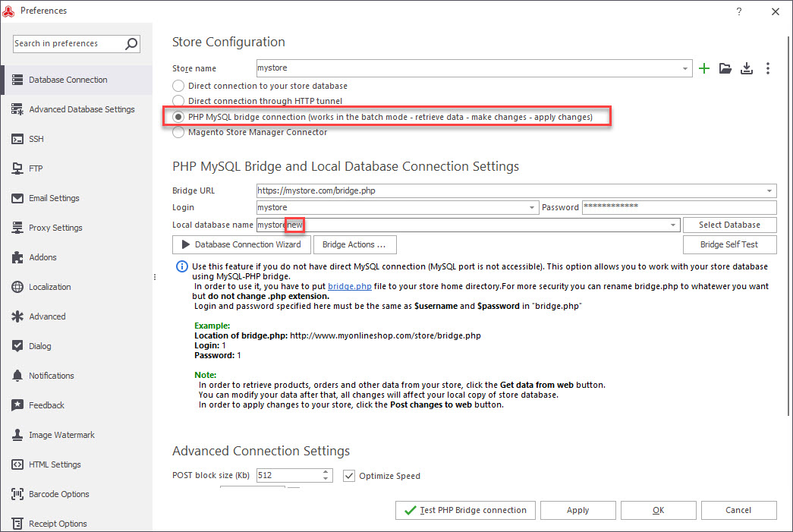Open store configuration folder icon
The height and width of the screenshot is (532, 793).
[725, 68]
